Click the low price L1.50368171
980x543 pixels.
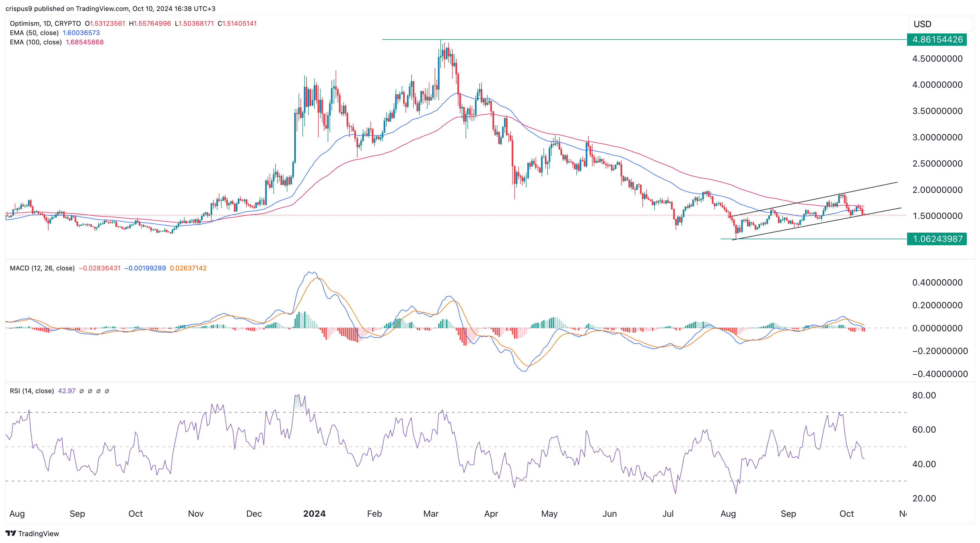pos(194,23)
